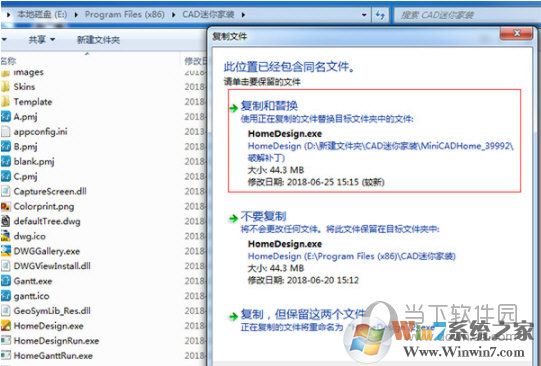Click the B.pmj file icon
This screenshot has height=366, width=541.
pos(6,147)
